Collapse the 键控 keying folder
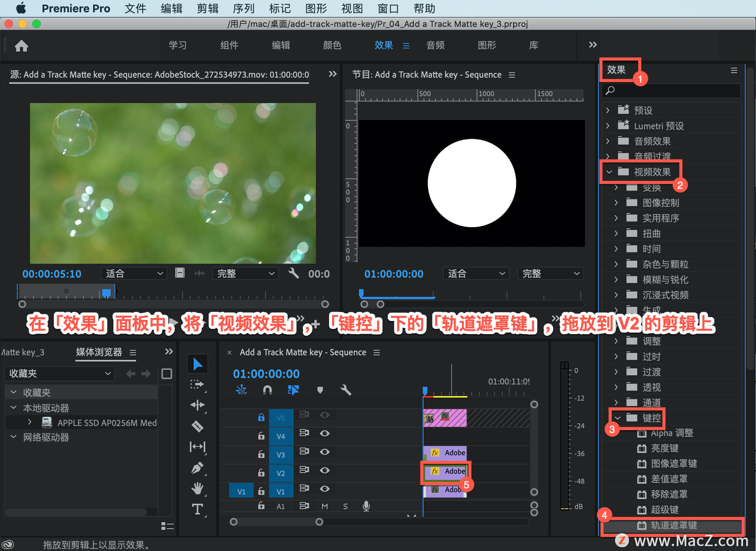Screen dimensions: 756x551 617,417
